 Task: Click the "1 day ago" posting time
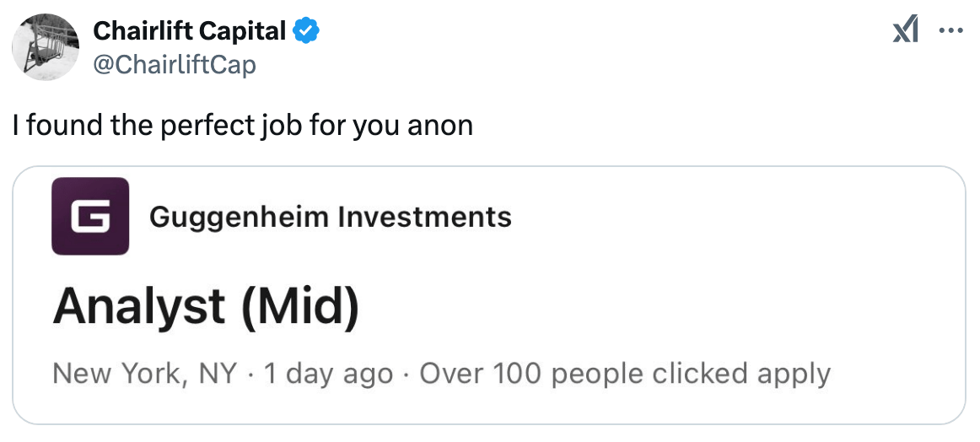pos(328,374)
